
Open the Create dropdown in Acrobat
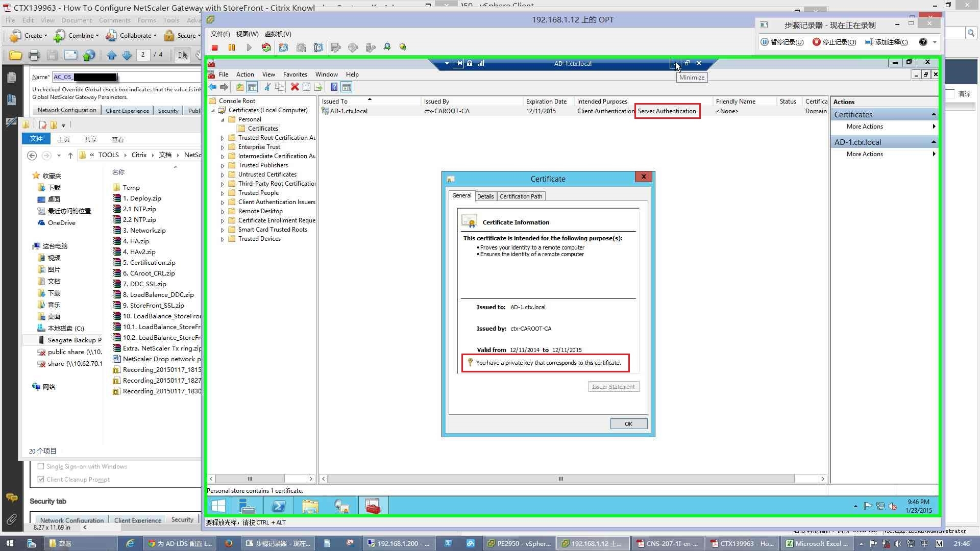[x=29, y=36]
